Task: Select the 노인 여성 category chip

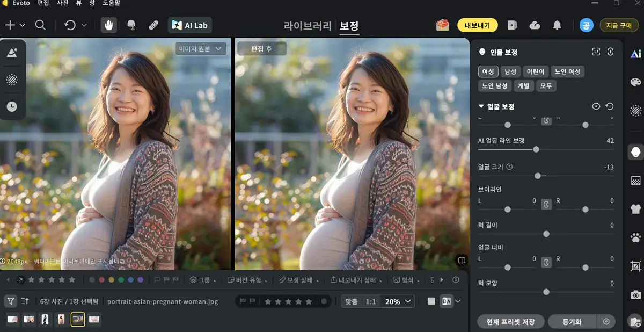Action: pyautogui.click(x=568, y=71)
